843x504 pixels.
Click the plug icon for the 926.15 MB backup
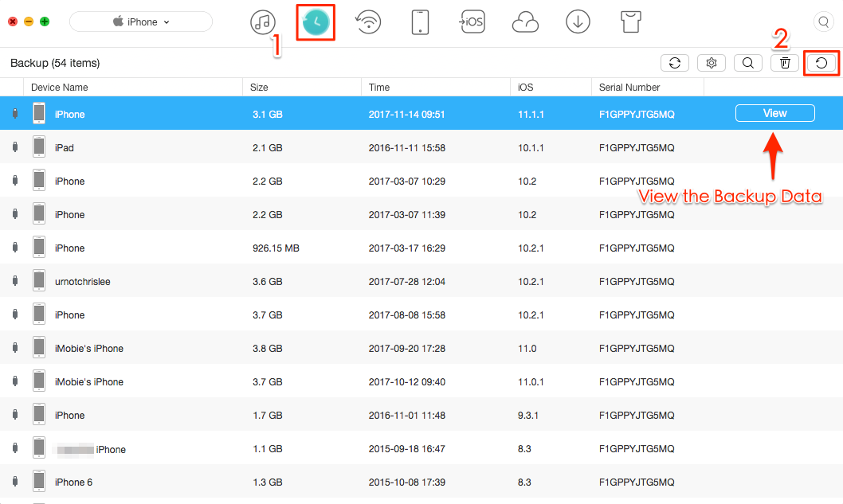15,248
